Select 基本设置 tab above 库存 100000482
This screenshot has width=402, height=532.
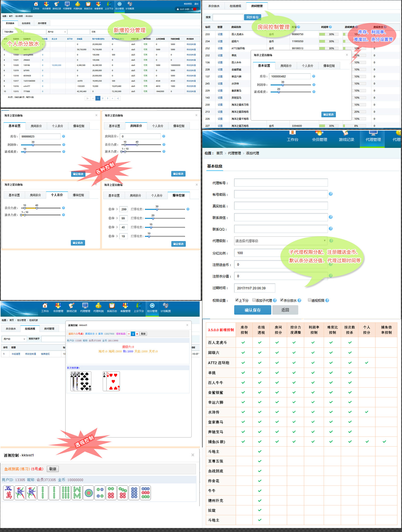click(264, 66)
